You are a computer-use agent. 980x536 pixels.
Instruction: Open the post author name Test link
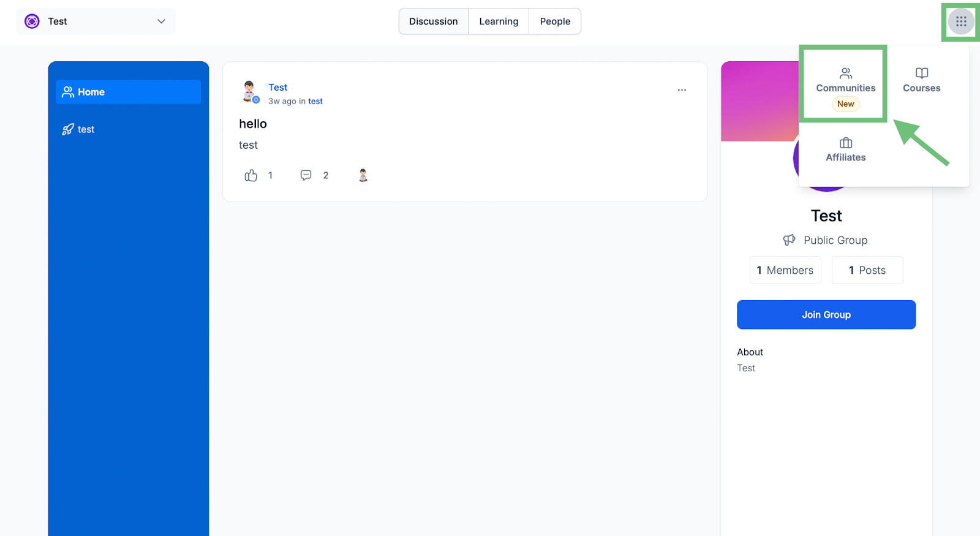pyautogui.click(x=277, y=88)
